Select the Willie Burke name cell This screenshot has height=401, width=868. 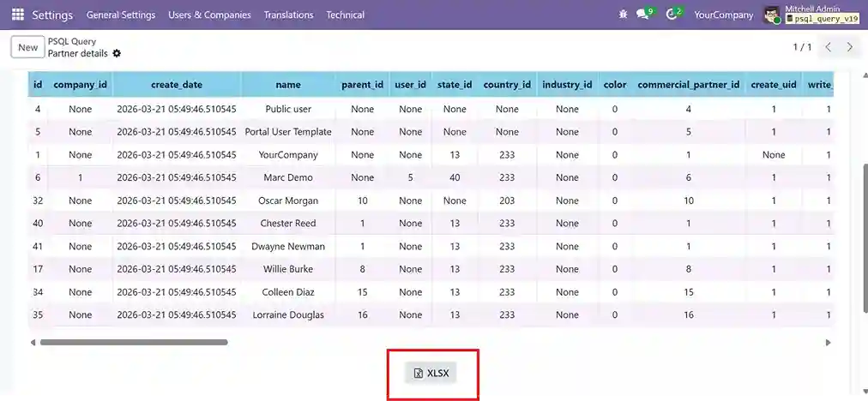point(288,269)
